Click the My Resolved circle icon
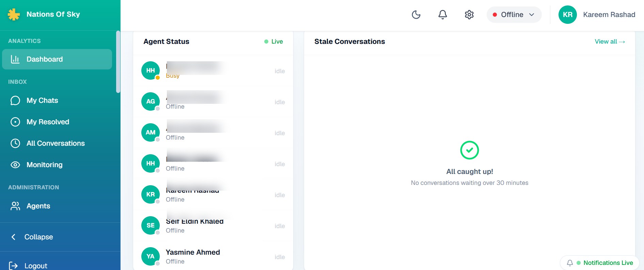The height and width of the screenshot is (270, 644). click(x=15, y=122)
